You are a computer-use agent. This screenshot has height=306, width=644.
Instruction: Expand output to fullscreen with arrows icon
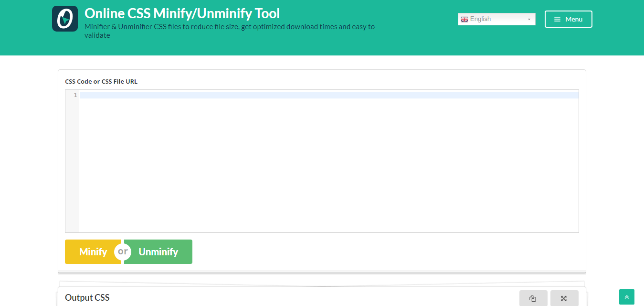click(x=564, y=298)
